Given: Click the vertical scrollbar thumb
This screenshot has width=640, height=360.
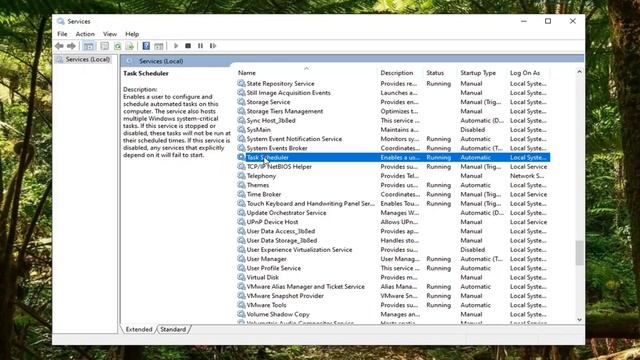Looking at the screenshot, I should (579, 253).
